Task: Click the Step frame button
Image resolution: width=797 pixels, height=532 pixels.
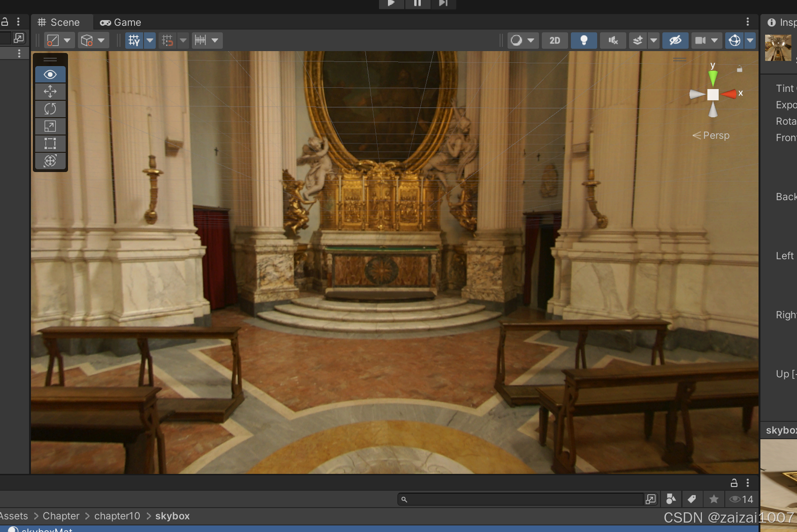Action: (443, 3)
